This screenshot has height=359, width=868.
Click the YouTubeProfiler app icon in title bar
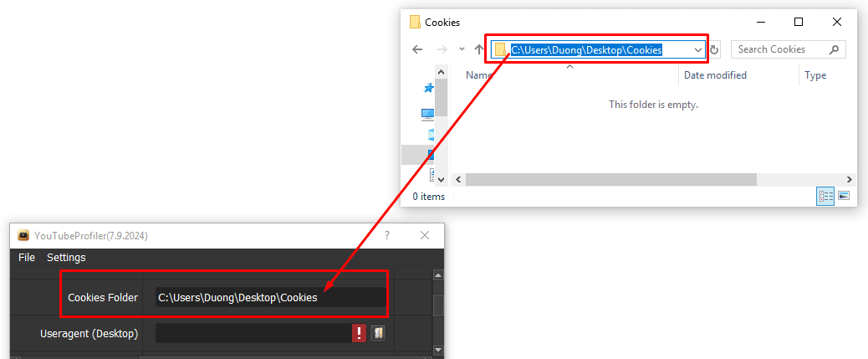(23, 235)
